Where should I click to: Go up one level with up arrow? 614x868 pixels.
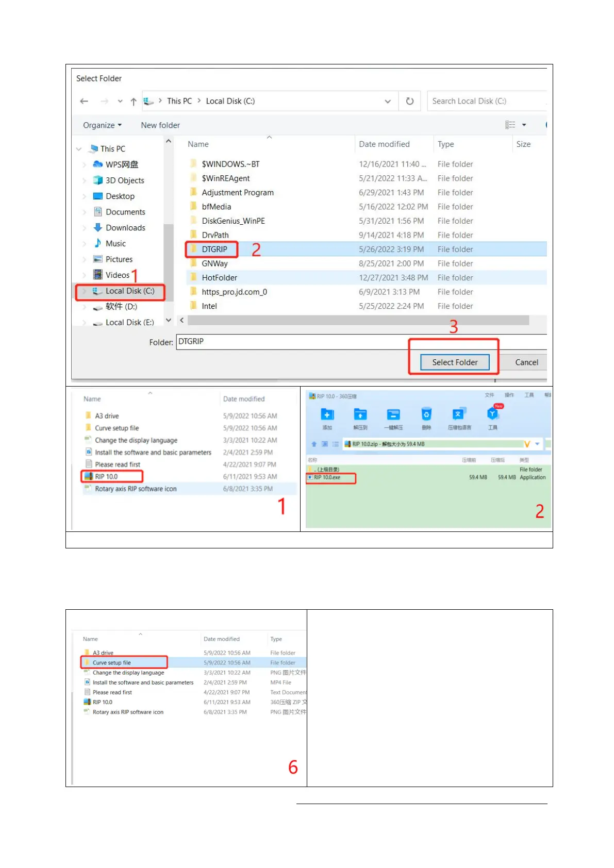coord(134,102)
